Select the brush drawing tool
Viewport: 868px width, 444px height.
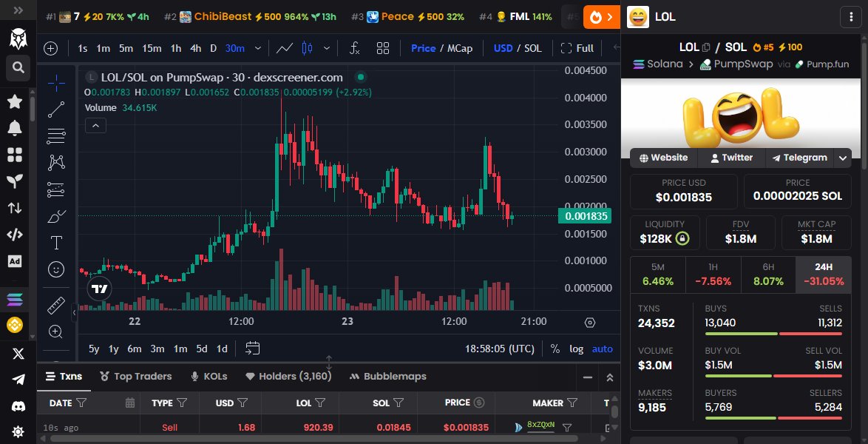click(x=56, y=216)
